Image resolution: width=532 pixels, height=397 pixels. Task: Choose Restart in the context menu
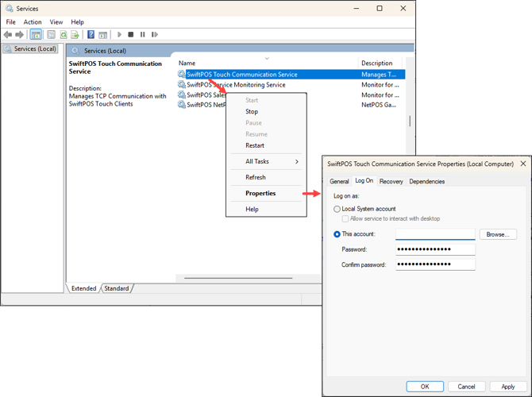point(266,145)
